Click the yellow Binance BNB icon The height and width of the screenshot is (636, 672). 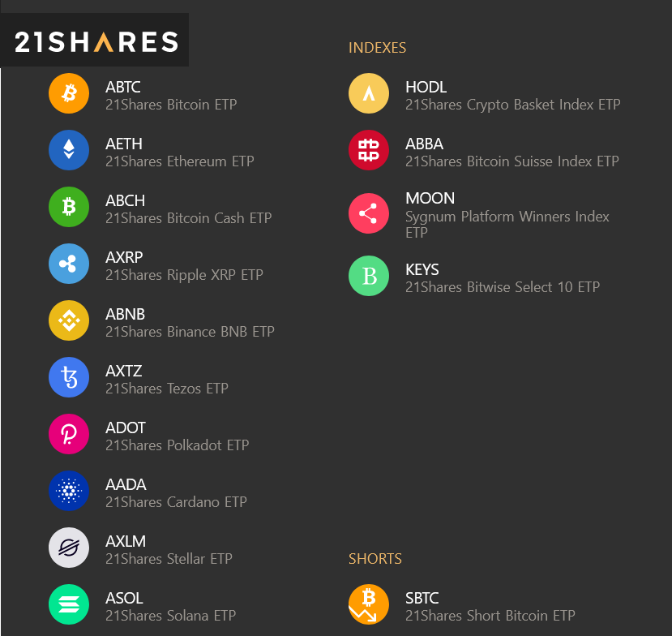pos(69,320)
